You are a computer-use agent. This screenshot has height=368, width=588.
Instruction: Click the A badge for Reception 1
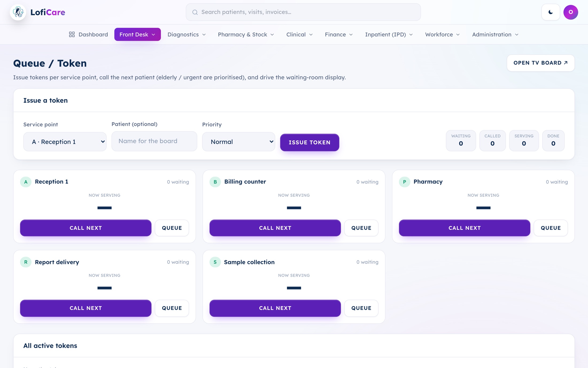pyautogui.click(x=26, y=182)
